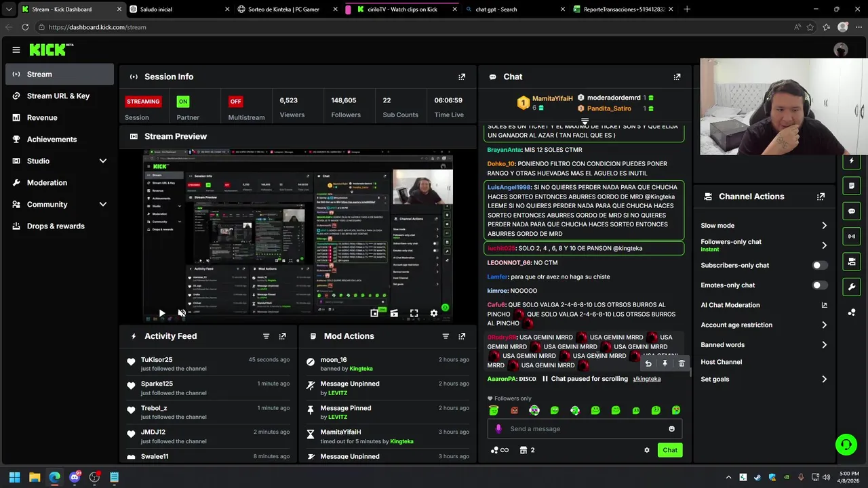
Task: Click the chat bubble icon in right sidebar
Action: (852, 211)
